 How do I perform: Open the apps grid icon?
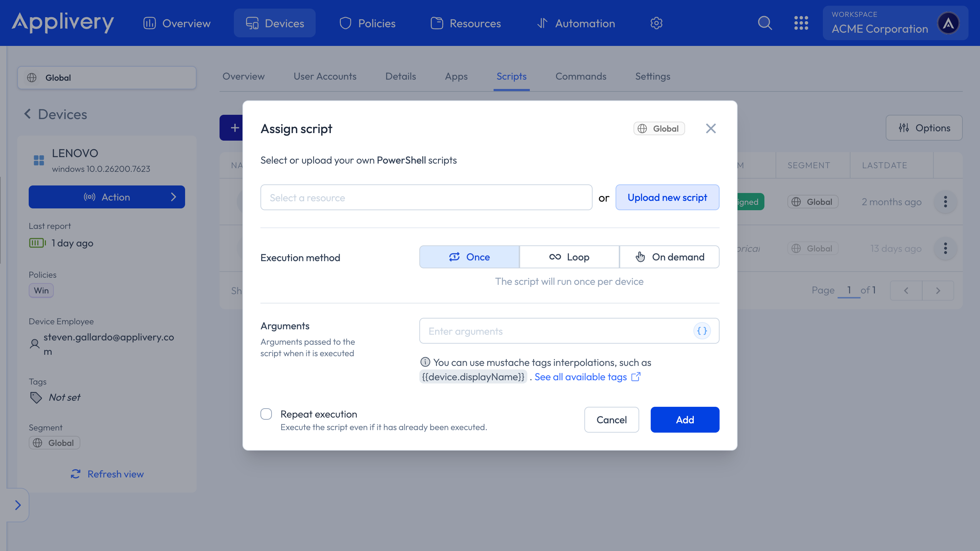tap(801, 23)
